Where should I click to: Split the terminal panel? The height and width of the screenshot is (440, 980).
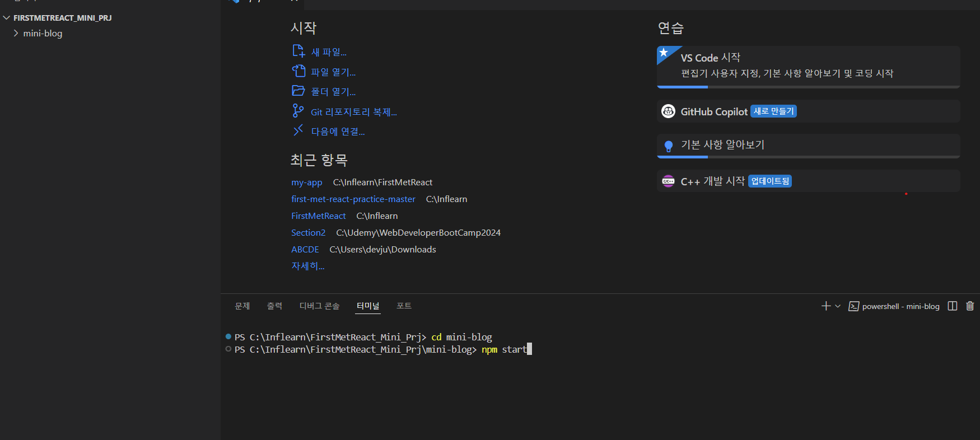tap(953, 306)
